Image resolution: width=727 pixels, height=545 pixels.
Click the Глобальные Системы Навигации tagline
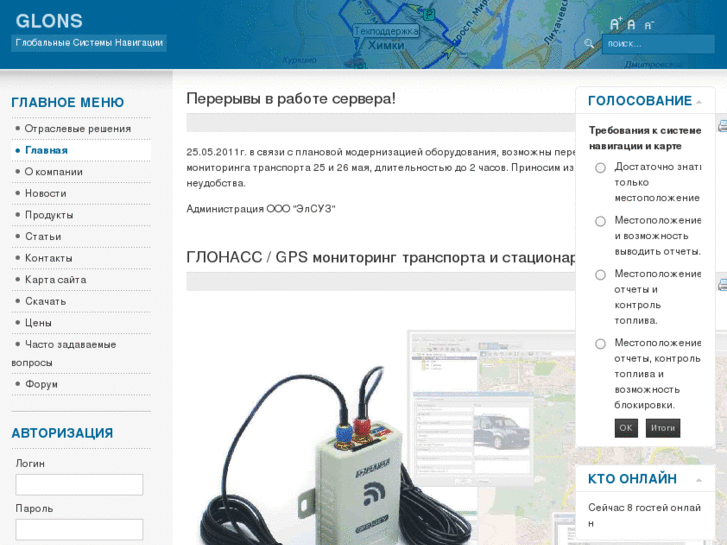pos(89,43)
